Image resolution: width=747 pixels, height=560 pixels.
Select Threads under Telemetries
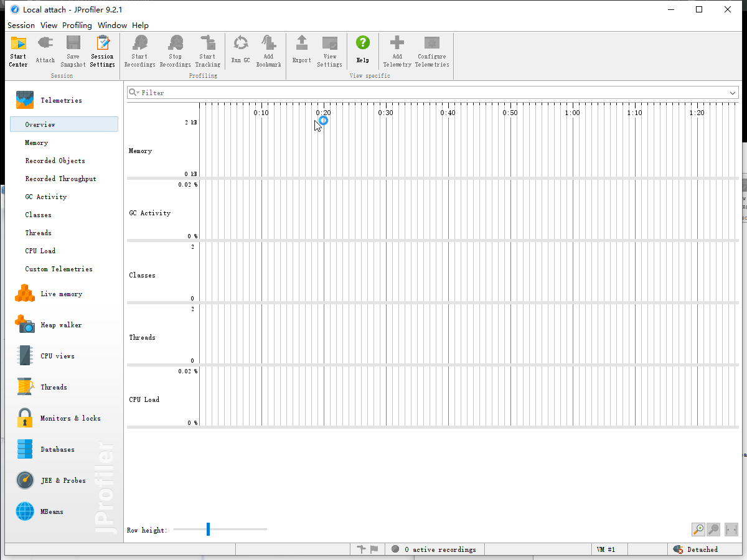click(x=38, y=233)
